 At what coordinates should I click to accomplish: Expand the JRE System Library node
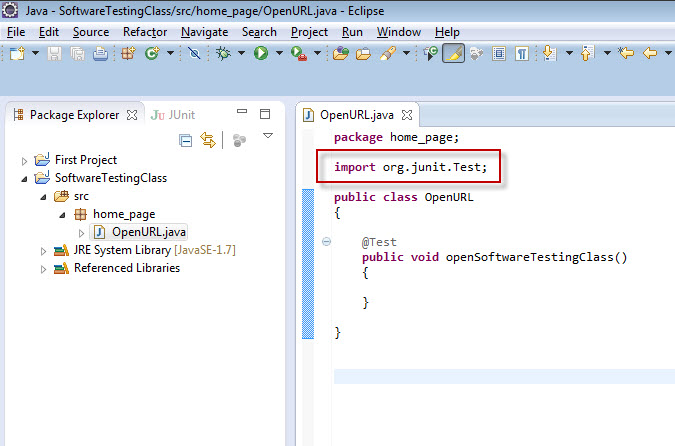pos(43,251)
